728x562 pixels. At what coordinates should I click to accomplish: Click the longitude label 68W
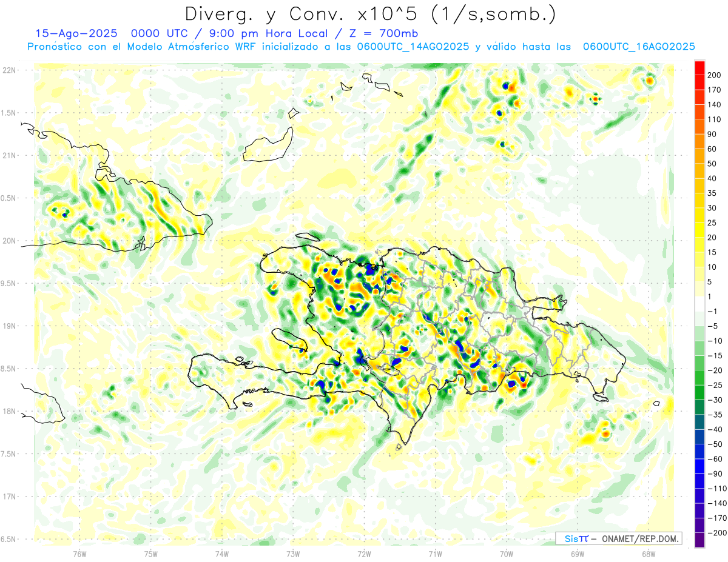pyautogui.click(x=649, y=555)
